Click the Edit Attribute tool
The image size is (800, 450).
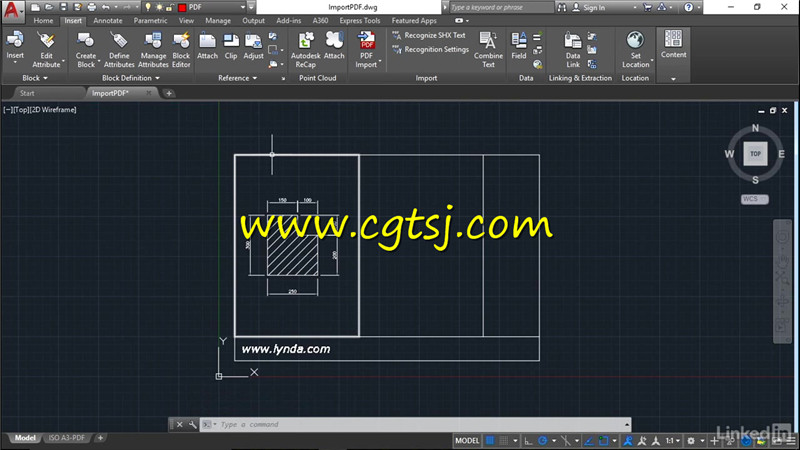click(46, 49)
